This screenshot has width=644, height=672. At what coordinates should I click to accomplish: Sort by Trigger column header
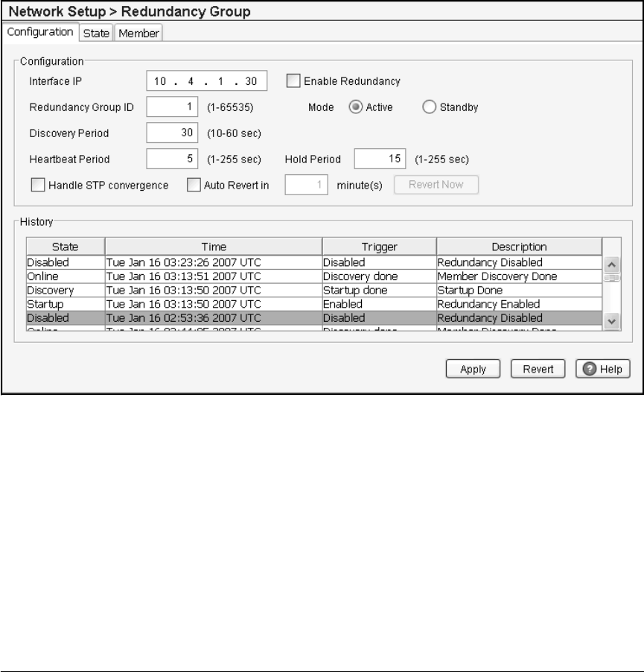[x=380, y=247]
